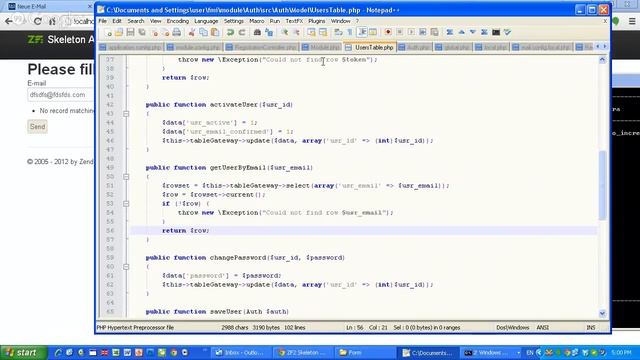Open the Chrome hamburger menu icon
This screenshot has width=640, height=360.
pyautogui.click(x=632, y=21)
